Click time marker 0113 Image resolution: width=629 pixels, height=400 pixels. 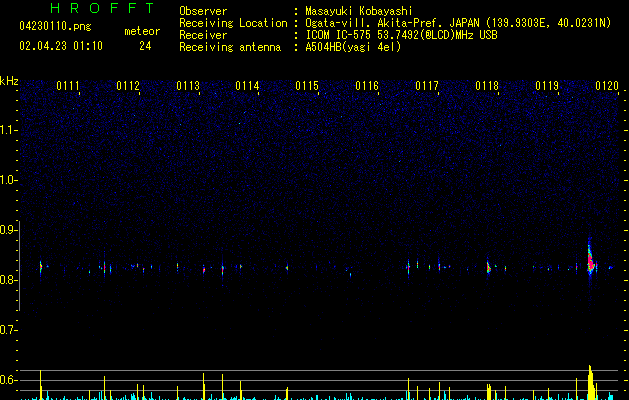[x=188, y=86]
